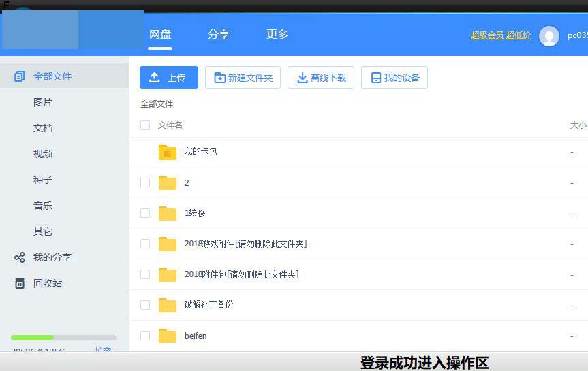The width and height of the screenshot is (588, 371).
Task: Click the 全部文件 stacked-files icon in sidebar
Action: coord(20,76)
